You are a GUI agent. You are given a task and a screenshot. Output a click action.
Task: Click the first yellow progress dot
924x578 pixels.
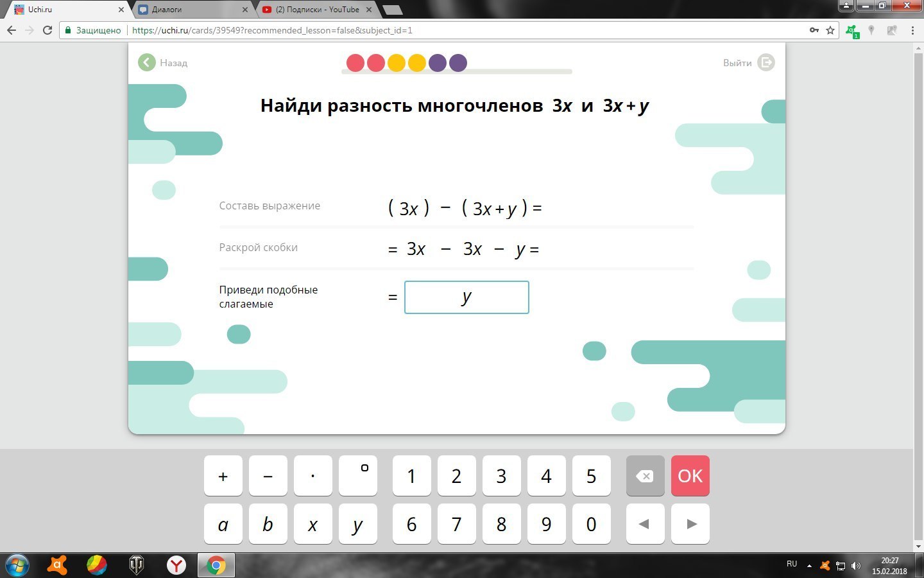[397, 63]
